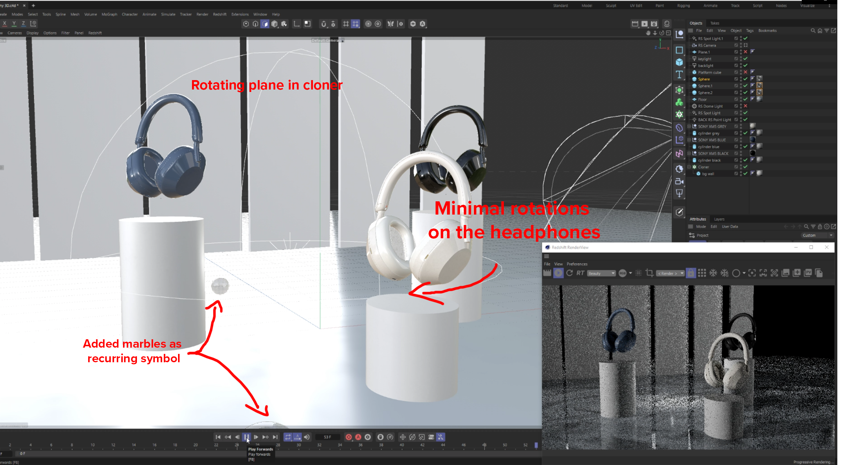Select the Text spline tool in the side palette

click(679, 75)
